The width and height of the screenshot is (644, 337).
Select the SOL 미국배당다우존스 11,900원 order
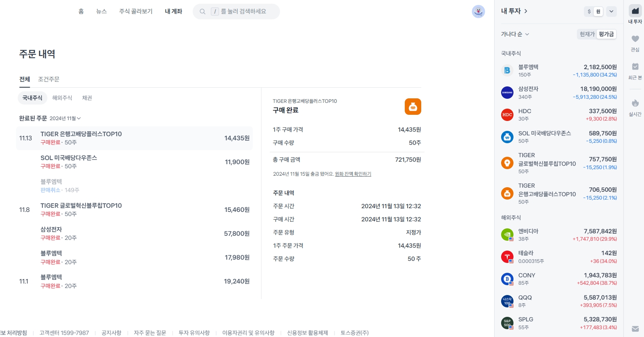click(134, 162)
